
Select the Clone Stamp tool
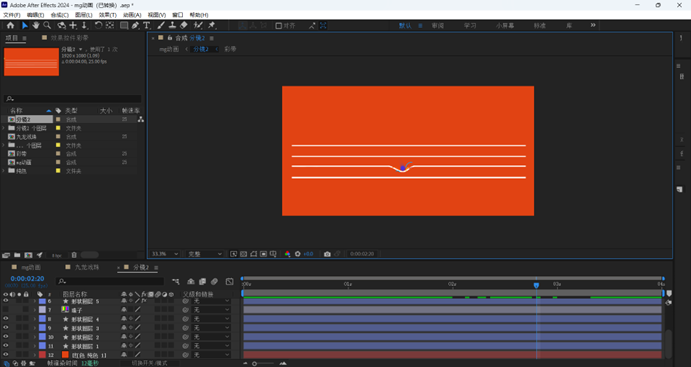172,26
